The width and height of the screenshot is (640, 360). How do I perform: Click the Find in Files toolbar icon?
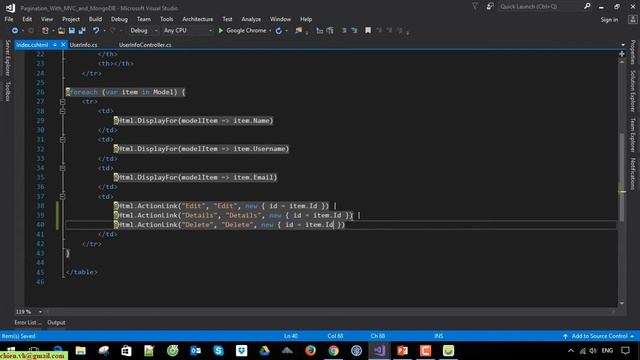coord(299,31)
